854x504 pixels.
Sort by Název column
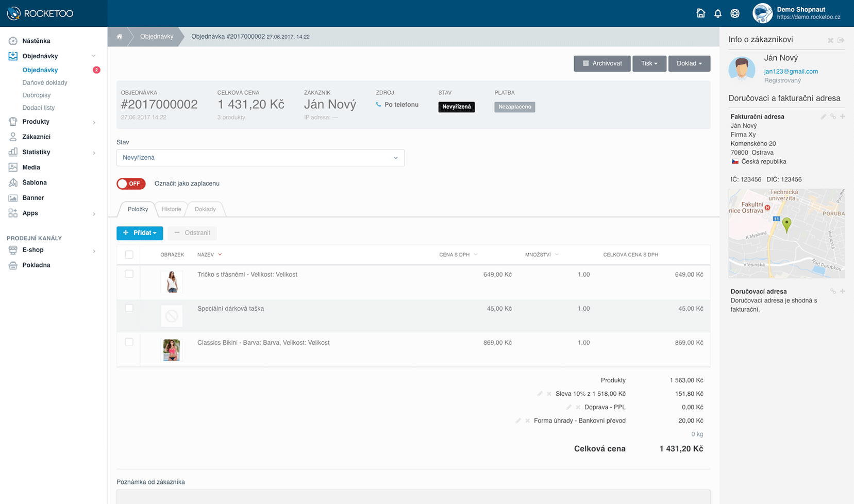[x=209, y=255]
